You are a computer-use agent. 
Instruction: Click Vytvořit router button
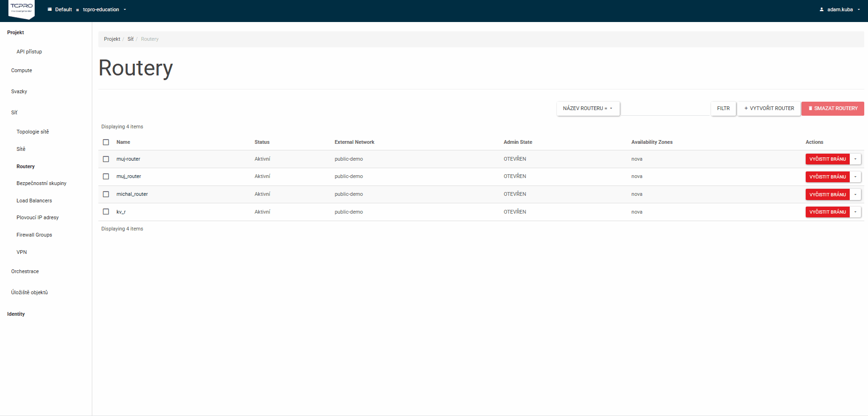tap(769, 108)
